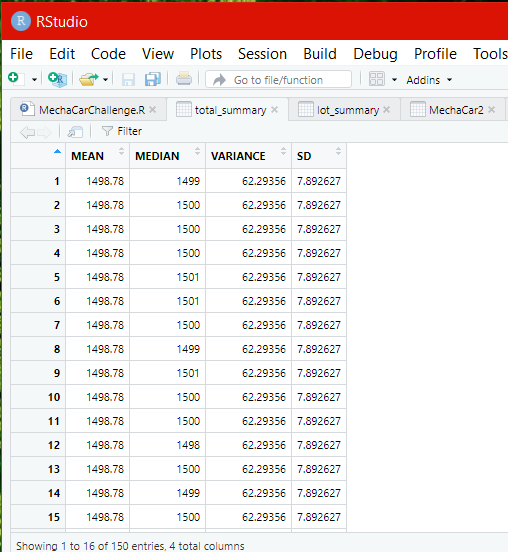Click the New File plus icon
Image resolution: width=508 pixels, height=552 pixels.
click(15, 79)
